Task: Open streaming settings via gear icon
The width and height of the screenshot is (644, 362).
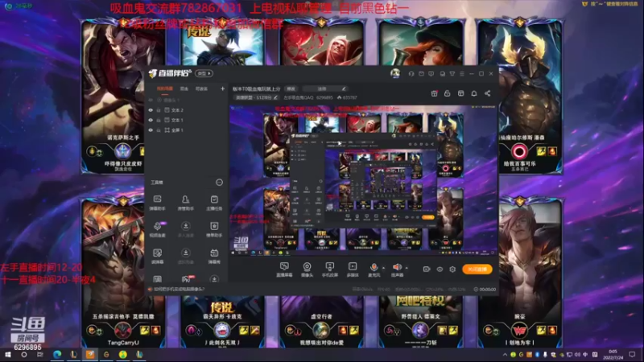Action: pyautogui.click(x=452, y=269)
